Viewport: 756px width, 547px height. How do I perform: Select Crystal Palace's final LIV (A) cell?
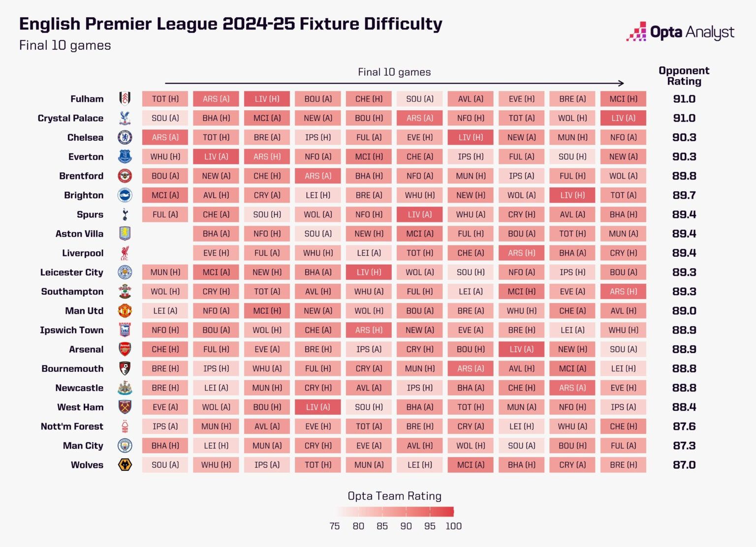[623, 118]
